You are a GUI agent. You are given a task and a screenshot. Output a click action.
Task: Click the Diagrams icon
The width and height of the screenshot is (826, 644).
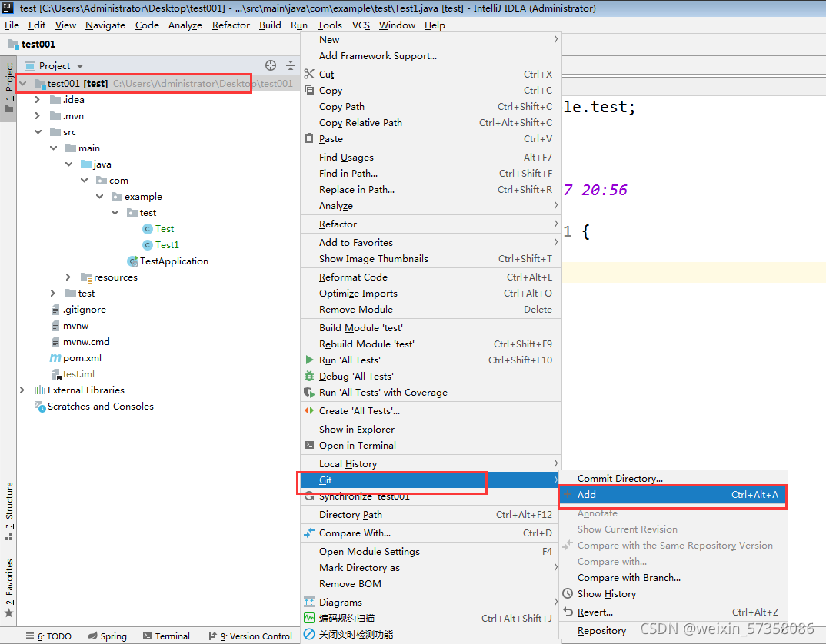(309, 602)
